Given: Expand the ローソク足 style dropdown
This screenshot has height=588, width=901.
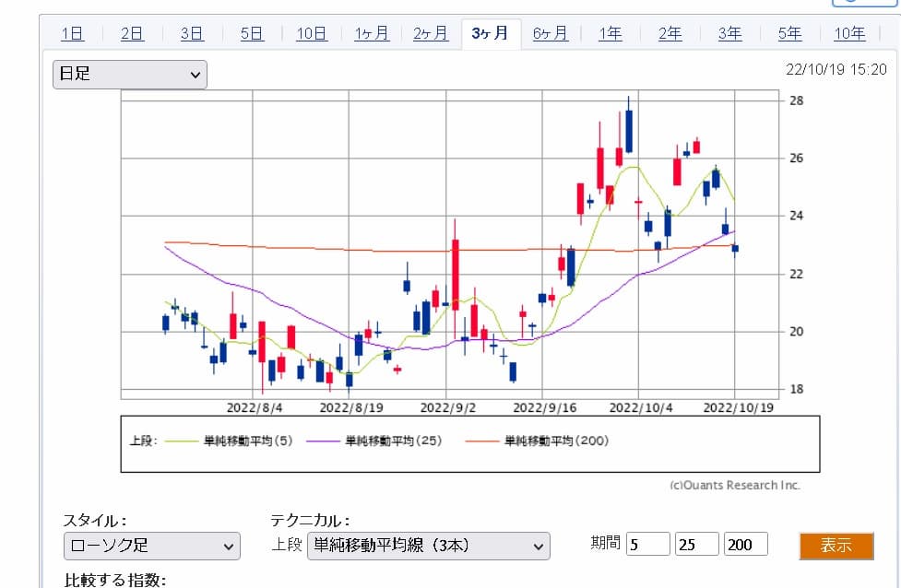Looking at the screenshot, I should (151, 546).
